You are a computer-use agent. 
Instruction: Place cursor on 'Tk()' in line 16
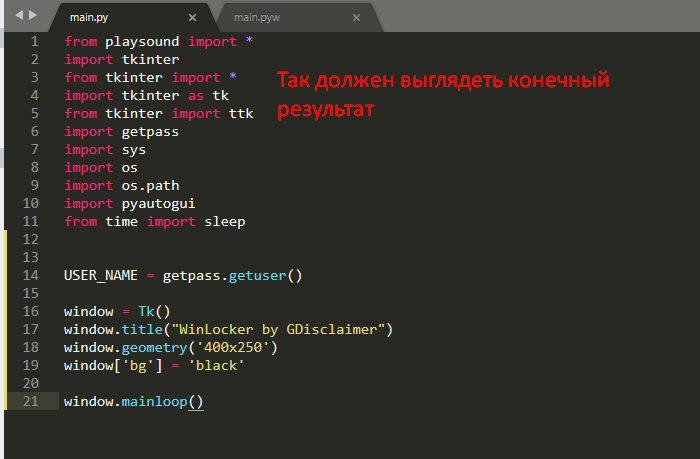154,311
